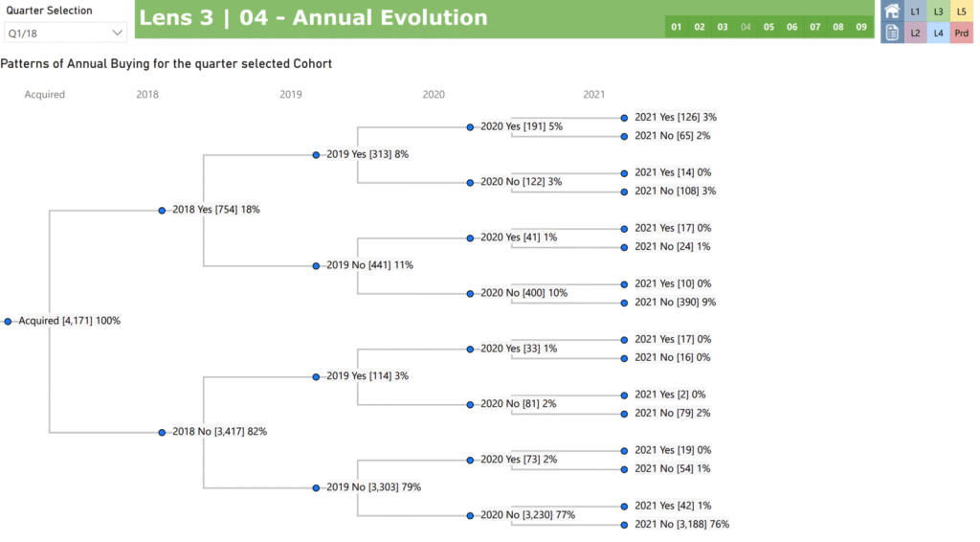Open the document report icon
980x542 pixels.
[x=892, y=33]
